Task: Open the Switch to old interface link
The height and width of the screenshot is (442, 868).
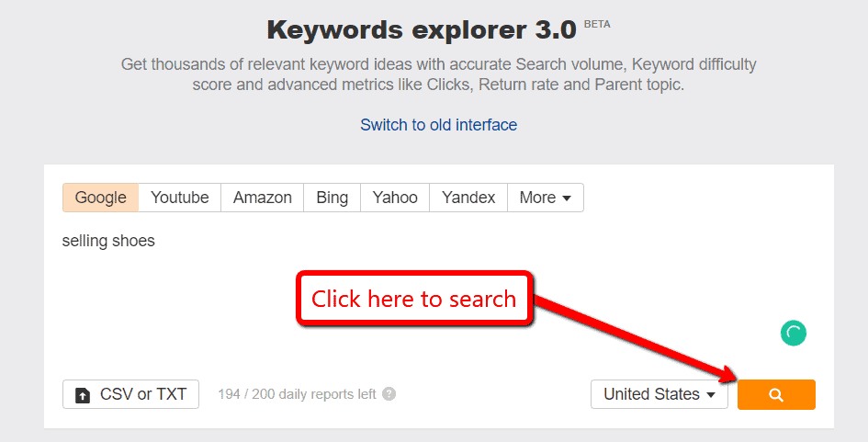Action: coord(438,125)
